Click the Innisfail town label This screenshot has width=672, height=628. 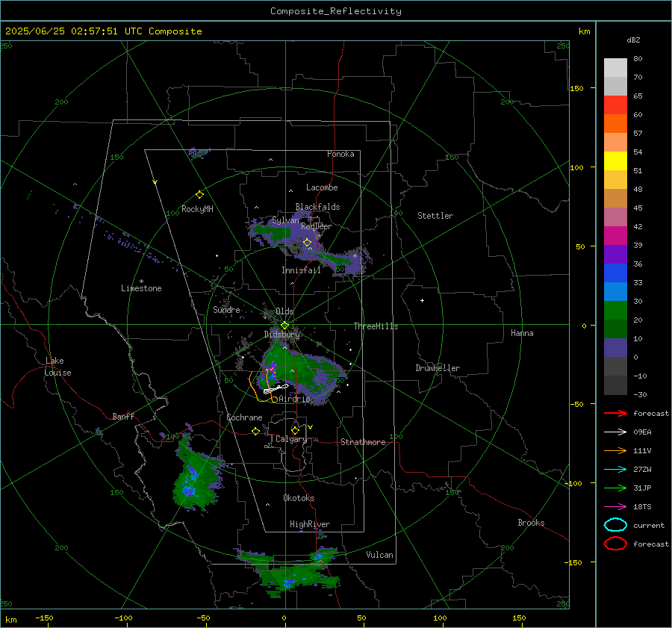[x=301, y=270]
